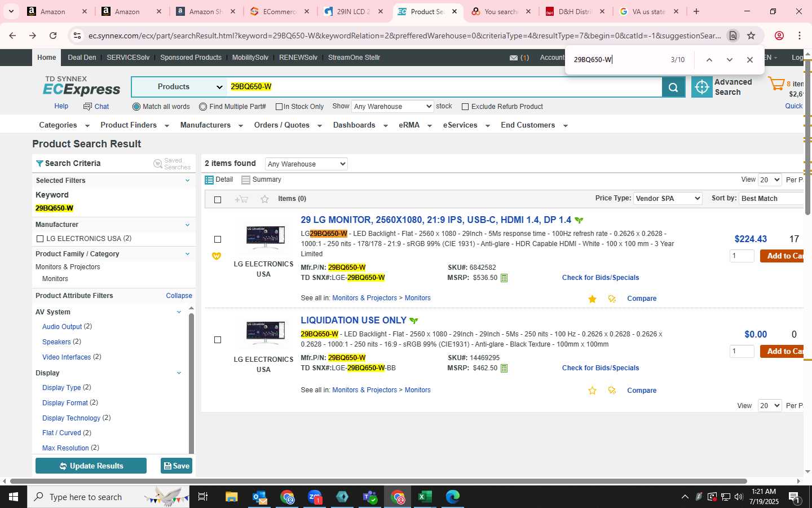
Task: Click the page horizontal scrollbar
Action: pyautogui.click(x=378, y=481)
